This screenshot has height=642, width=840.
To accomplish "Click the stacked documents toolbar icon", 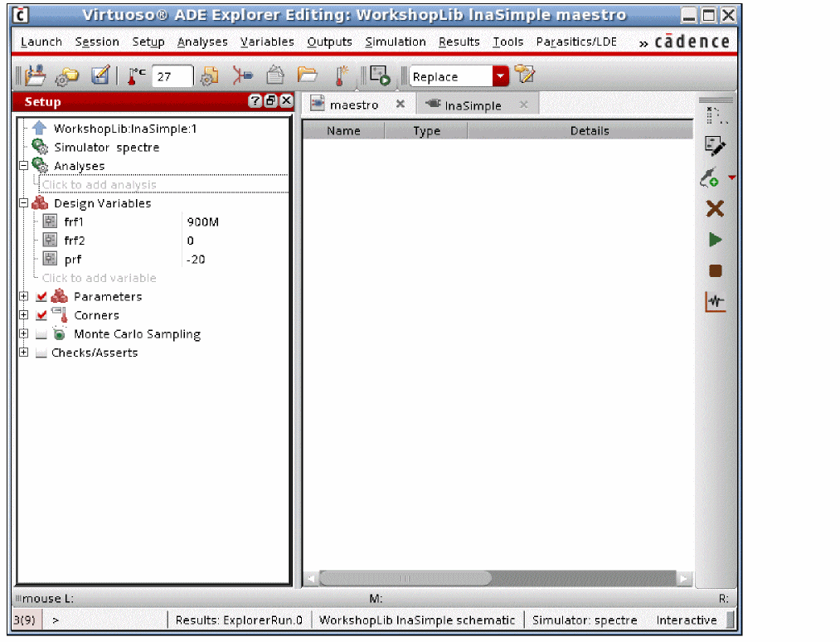I will click(275, 75).
